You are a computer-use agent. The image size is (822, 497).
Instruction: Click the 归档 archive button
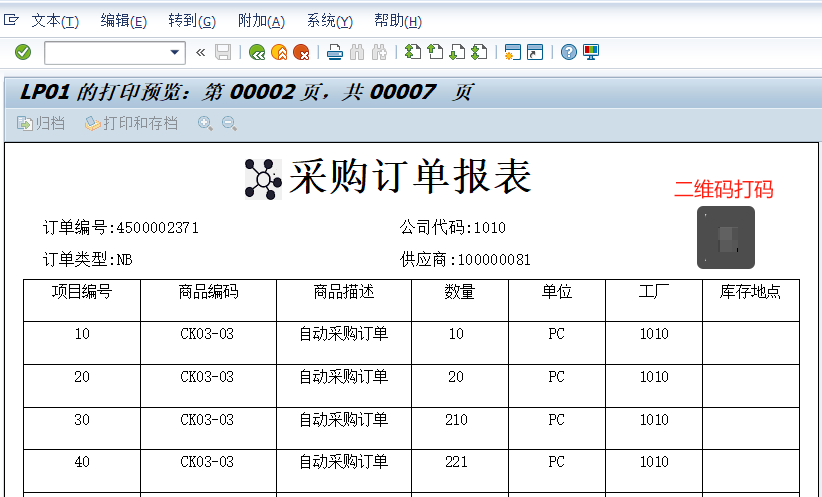tap(41, 123)
